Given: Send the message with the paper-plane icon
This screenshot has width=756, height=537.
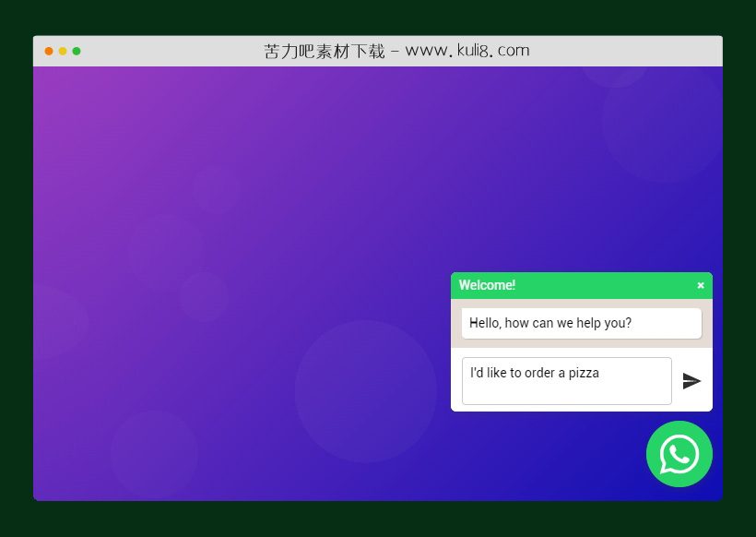Looking at the screenshot, I should coord(691,381).
